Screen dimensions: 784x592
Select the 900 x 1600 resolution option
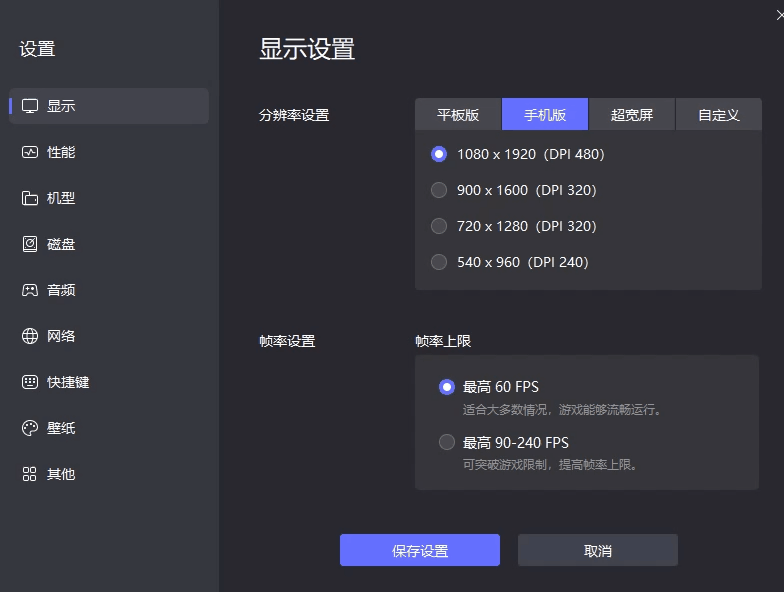[x=438, y=190]
